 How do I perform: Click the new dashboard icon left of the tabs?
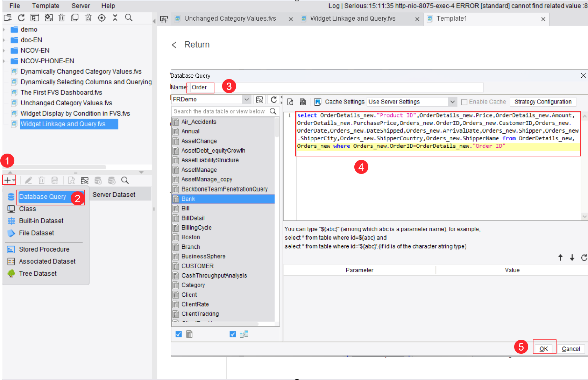click(164, 19)
